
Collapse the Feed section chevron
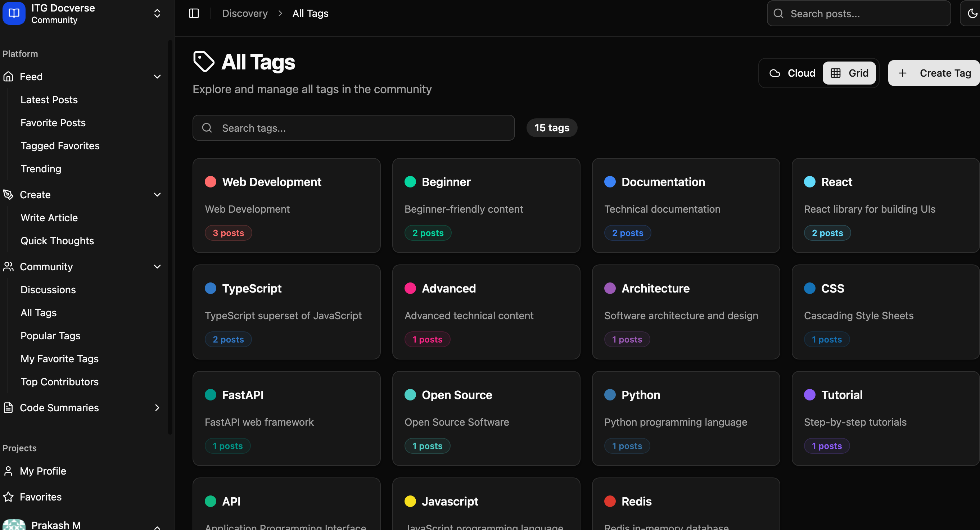(157, 77)
